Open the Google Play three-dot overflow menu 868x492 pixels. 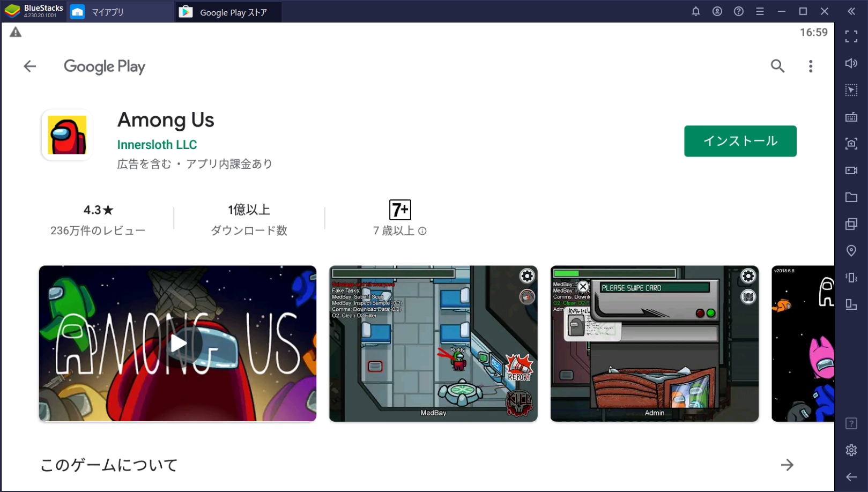[x=811, y=66]
